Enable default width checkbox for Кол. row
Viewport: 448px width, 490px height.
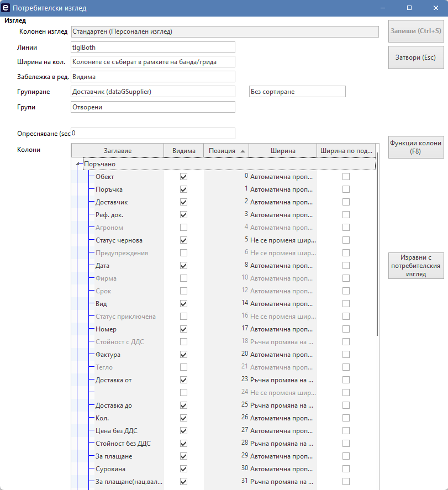346,418
